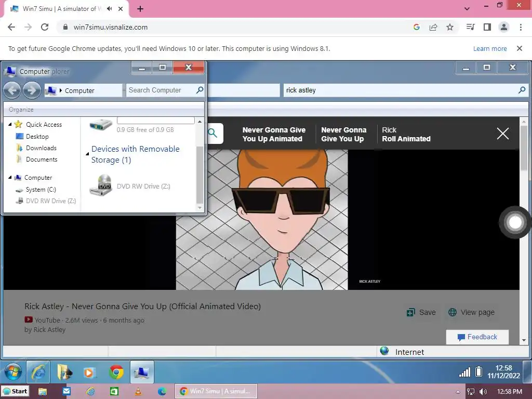Open the Mail icon on the bottom taskbar
Image resolution: width=532 pixels, height=399 pixels.
(66, 391)
